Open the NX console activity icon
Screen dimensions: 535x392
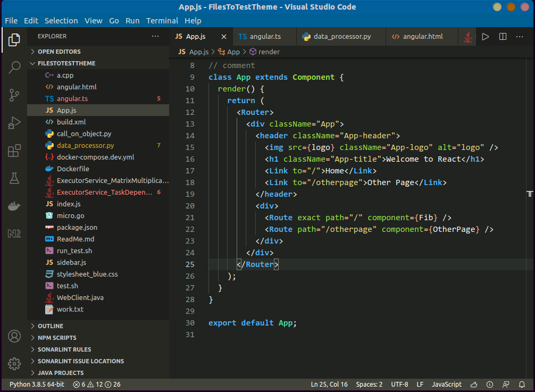[14, 233]
